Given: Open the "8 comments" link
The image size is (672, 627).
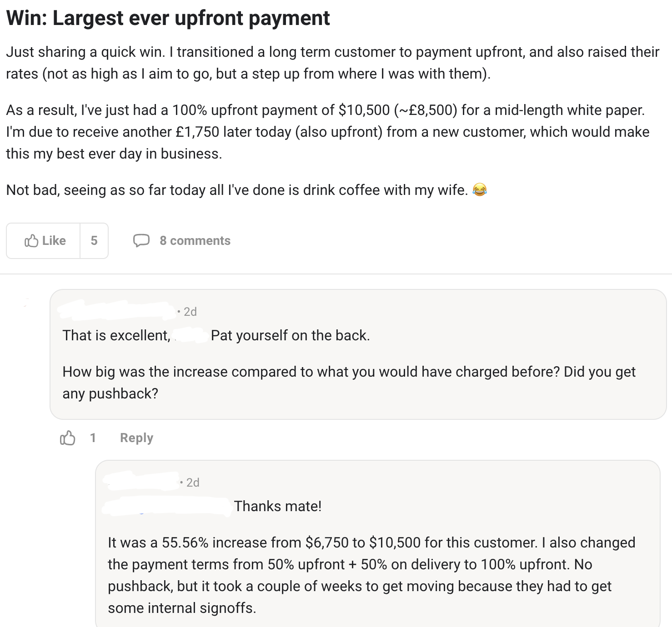Looking at the screenshot, I should (195, 241).
